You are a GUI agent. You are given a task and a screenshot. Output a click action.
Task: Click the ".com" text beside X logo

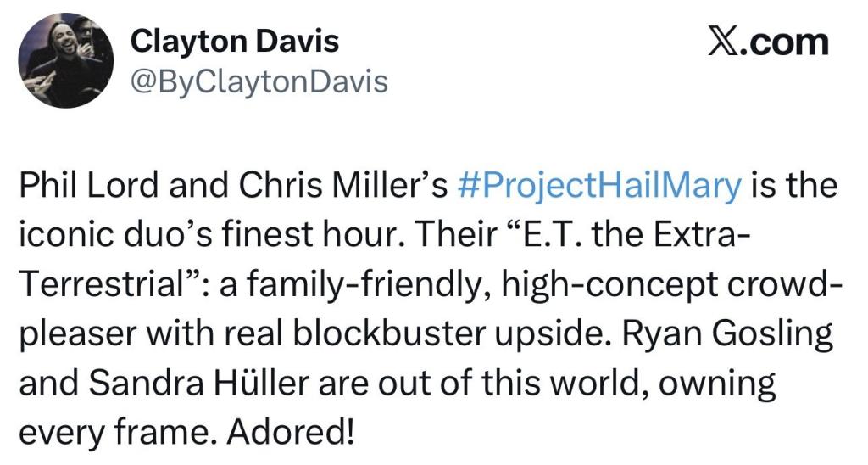coord(786,42)
